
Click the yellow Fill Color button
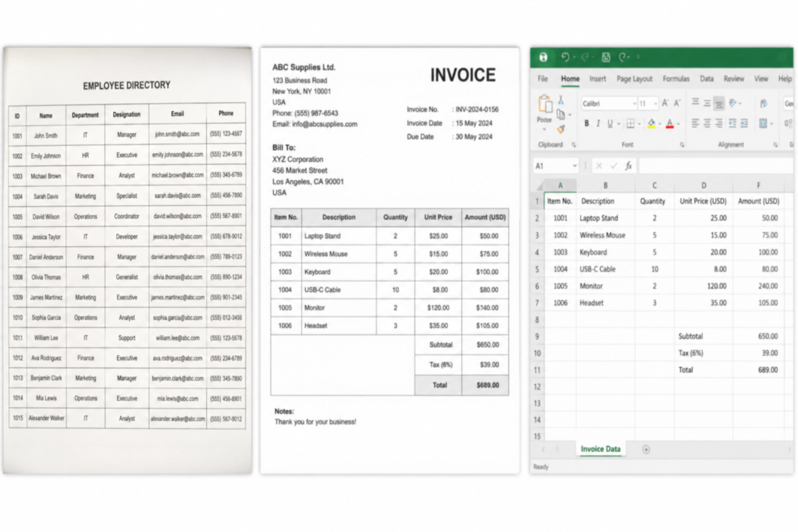(651, 124)
